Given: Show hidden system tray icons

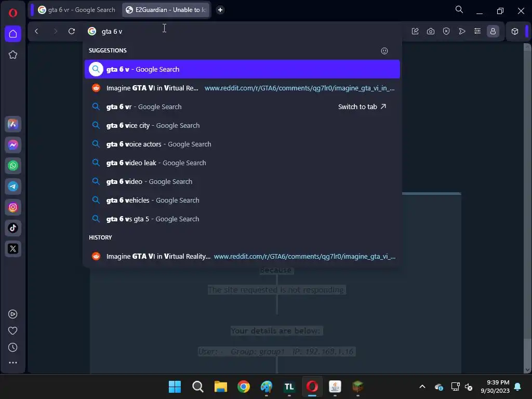Looking at the screenshot, I should [422, 387].
